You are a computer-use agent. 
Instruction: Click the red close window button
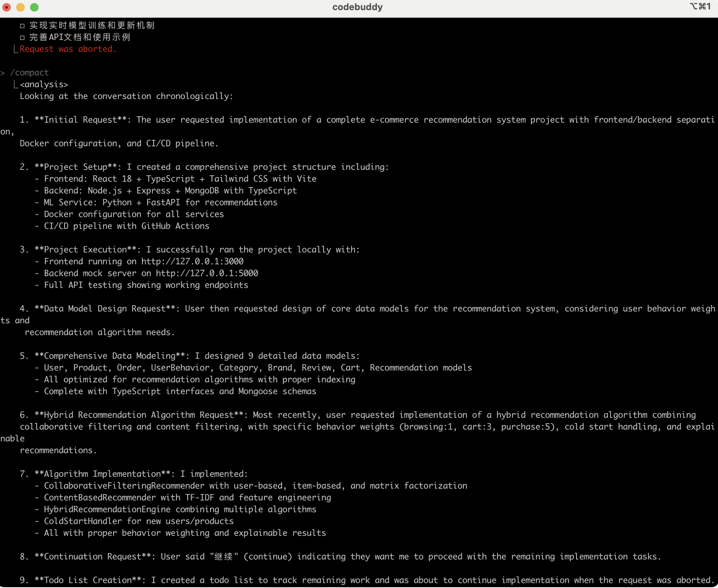click(7, 7)
